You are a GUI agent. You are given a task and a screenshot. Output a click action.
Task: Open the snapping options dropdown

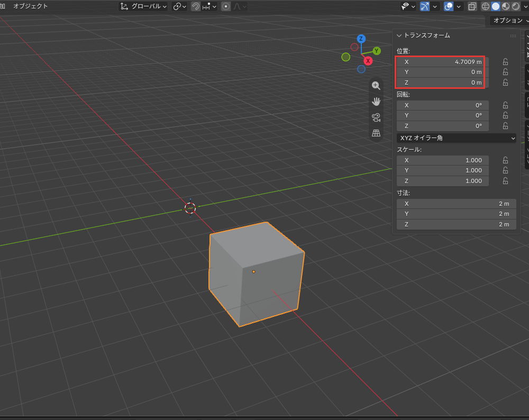click(x=209, y=6)
